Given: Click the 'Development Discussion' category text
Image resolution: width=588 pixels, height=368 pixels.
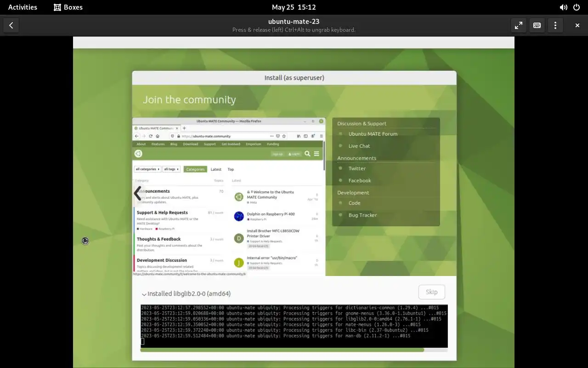Looking at the screenshot, I should click(162, 260).
